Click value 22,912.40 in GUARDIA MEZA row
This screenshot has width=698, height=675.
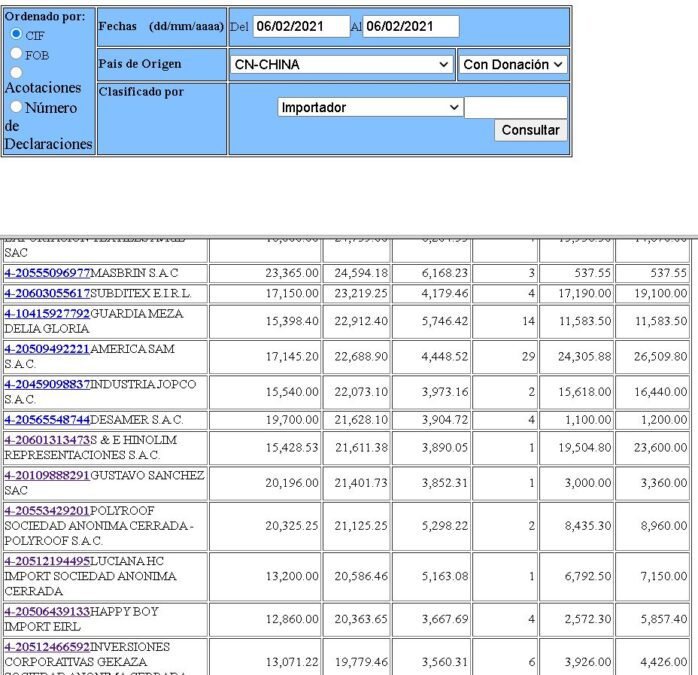[361, 321]
